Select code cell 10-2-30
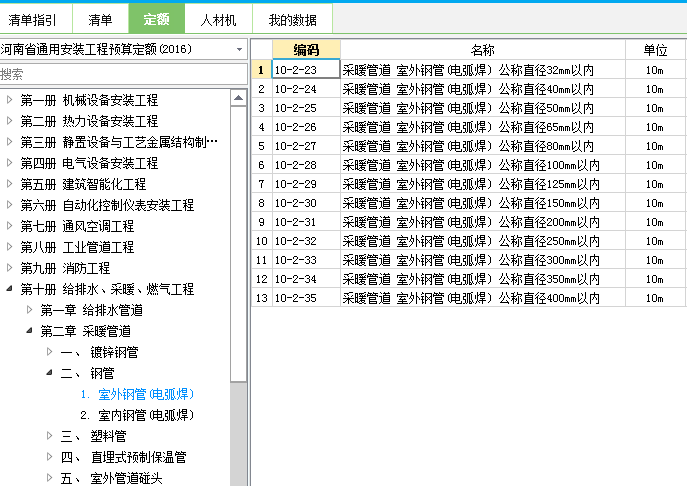The image size is (687, 486). point(306,203)
